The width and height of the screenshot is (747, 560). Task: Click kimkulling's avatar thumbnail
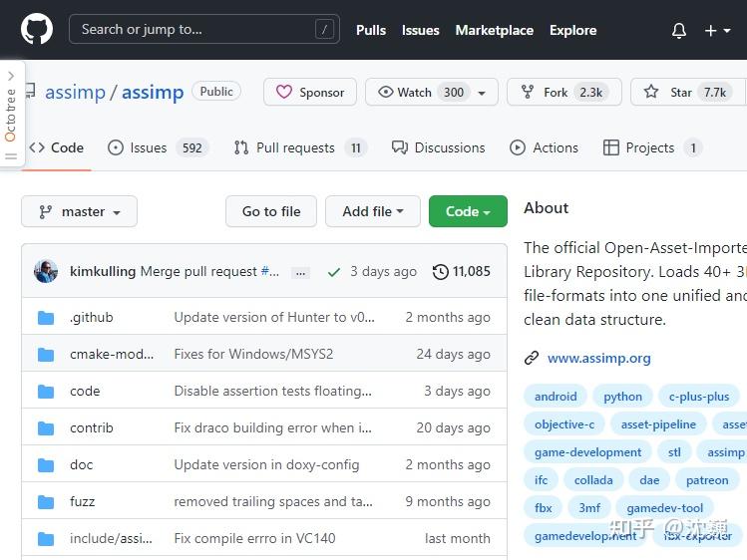[46, 271]
